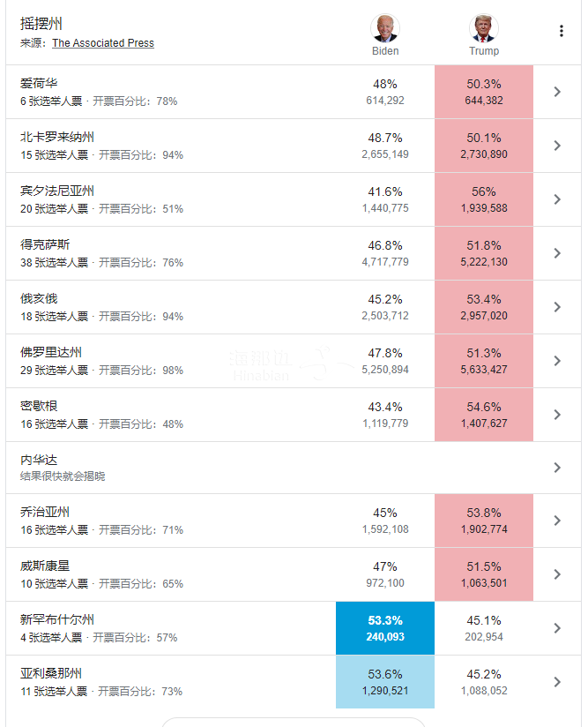Open details arrow for 得克萨斯
The height and width of the screenshot is (727, 588).
pyautogui.click(x=557, y=253)
